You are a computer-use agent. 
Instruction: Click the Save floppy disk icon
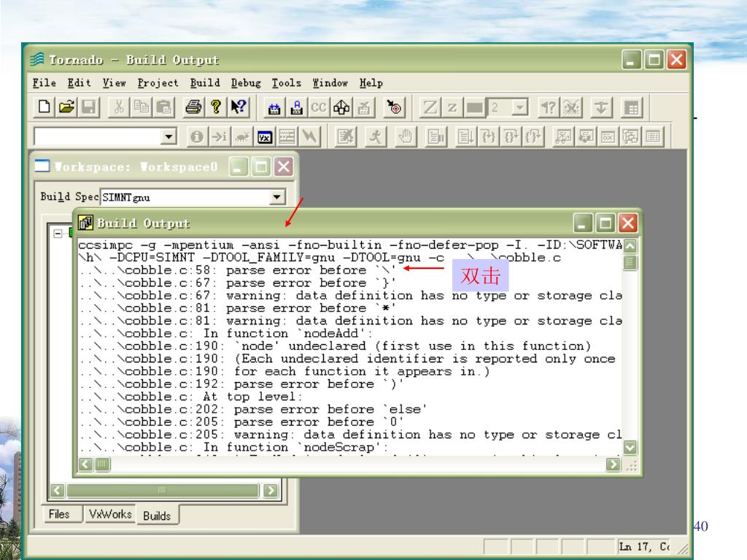(89, 107)
